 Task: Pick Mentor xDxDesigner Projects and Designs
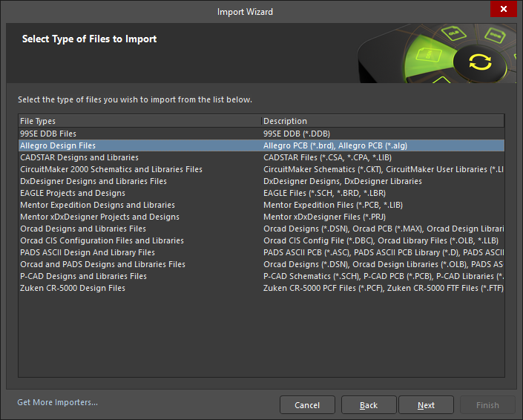click(x=261, y=217)
